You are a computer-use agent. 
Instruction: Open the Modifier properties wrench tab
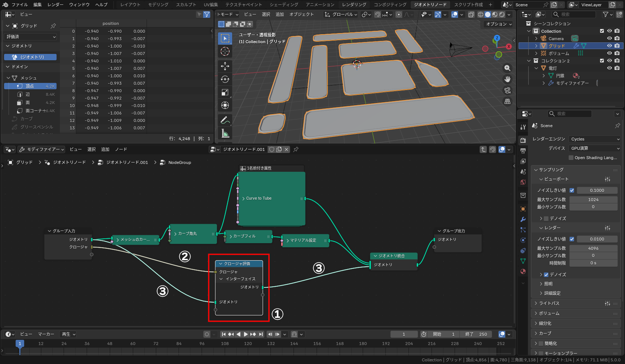click(523, 219)
